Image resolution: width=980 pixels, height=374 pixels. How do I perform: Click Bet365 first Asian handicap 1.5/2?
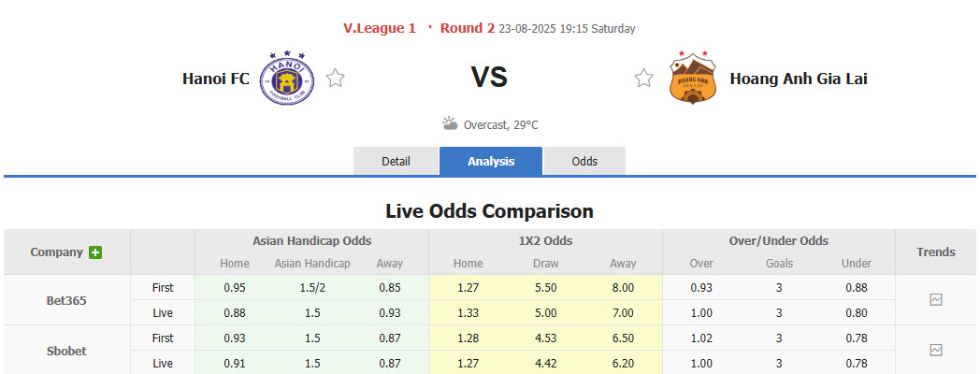pos(312,288)
